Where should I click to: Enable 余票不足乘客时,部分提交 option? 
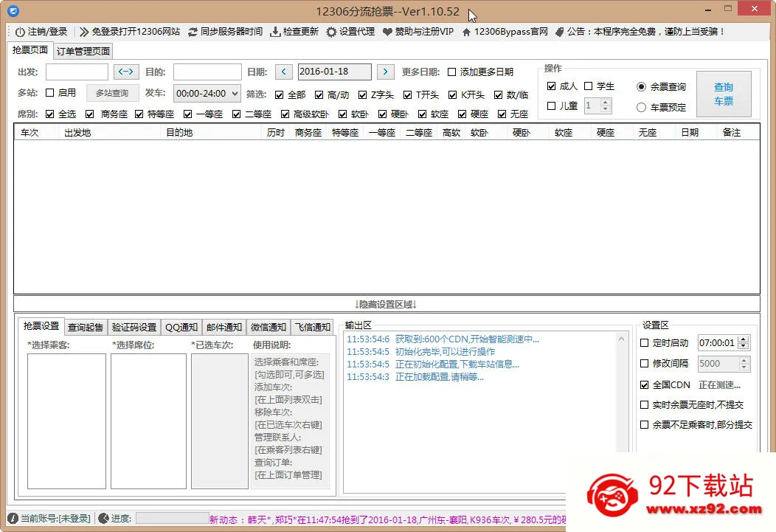[x=644, y=424]
